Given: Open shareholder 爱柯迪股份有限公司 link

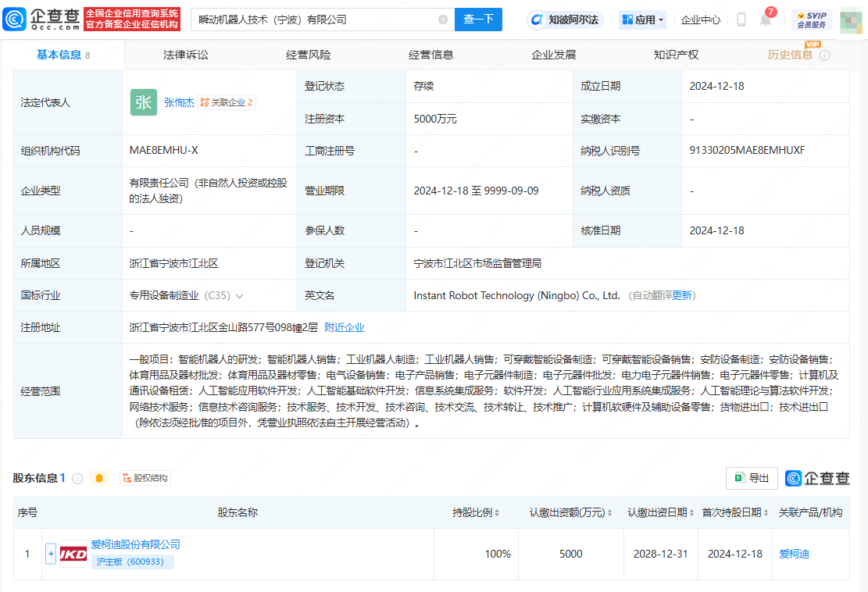Looking at the screenshot, I should click(136, 544).
